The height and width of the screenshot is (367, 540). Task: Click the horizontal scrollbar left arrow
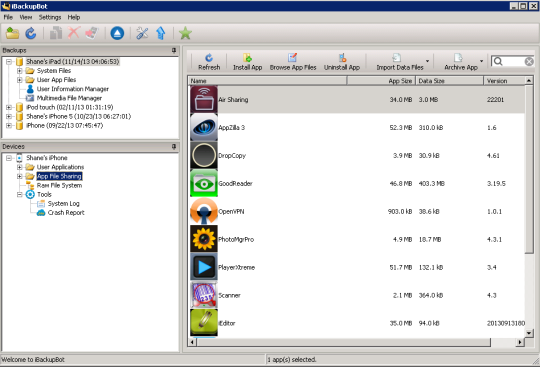193,342
